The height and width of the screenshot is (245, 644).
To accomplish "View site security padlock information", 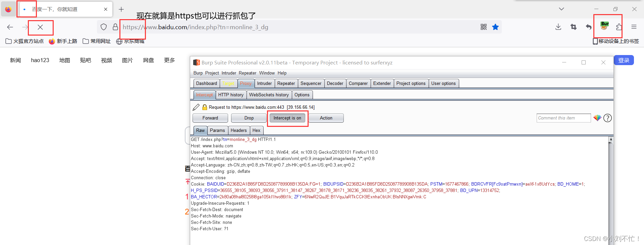I will click(115, 27).
